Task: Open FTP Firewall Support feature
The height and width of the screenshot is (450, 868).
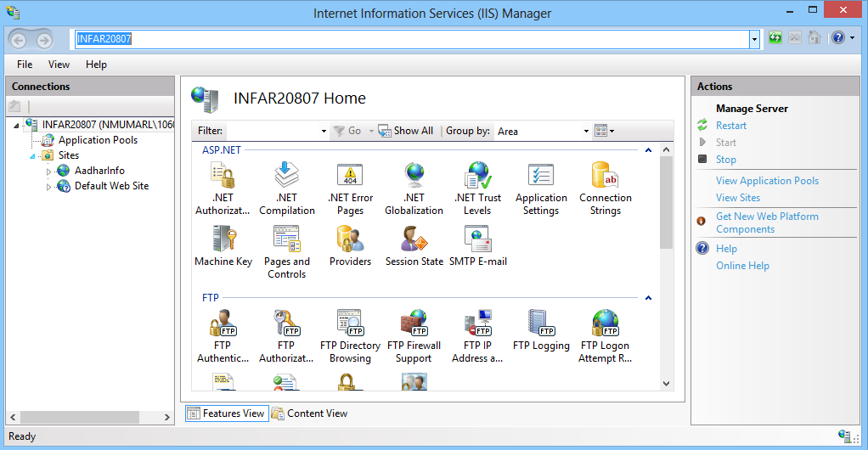Action: tap(414, 336)
